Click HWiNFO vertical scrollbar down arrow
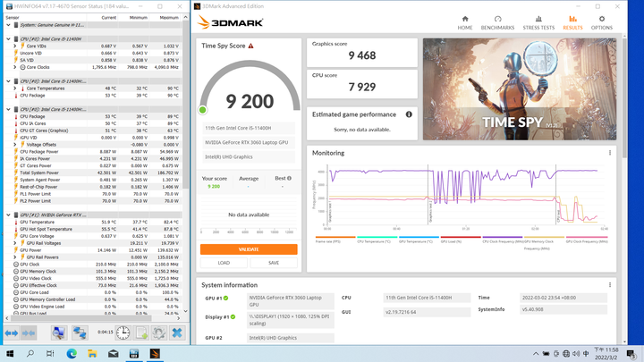This screenshot has height=362, width=644. pos(186,311)
